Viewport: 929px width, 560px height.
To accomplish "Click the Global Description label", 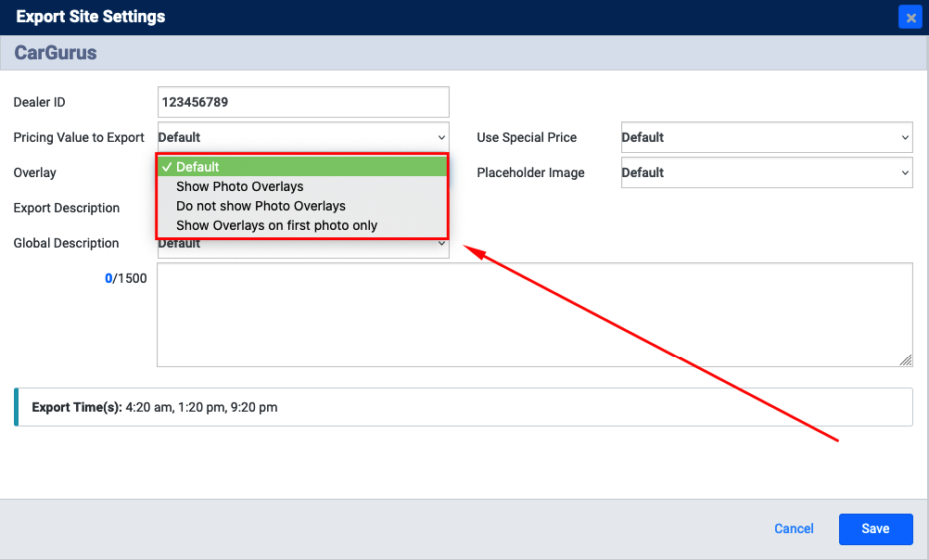I will pyautogui.click(x=67, y=243).
